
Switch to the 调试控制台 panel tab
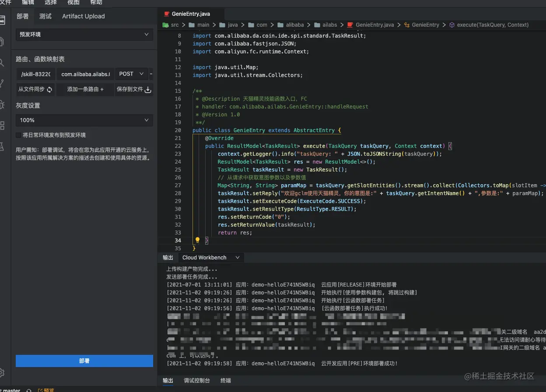[197, 381]
